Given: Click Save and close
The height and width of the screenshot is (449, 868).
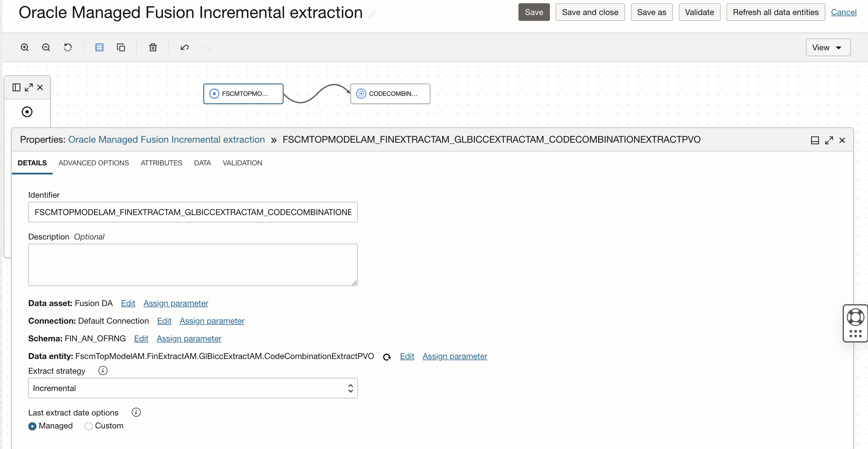Looking at the screenshot, I should click(x=590, y=12).
